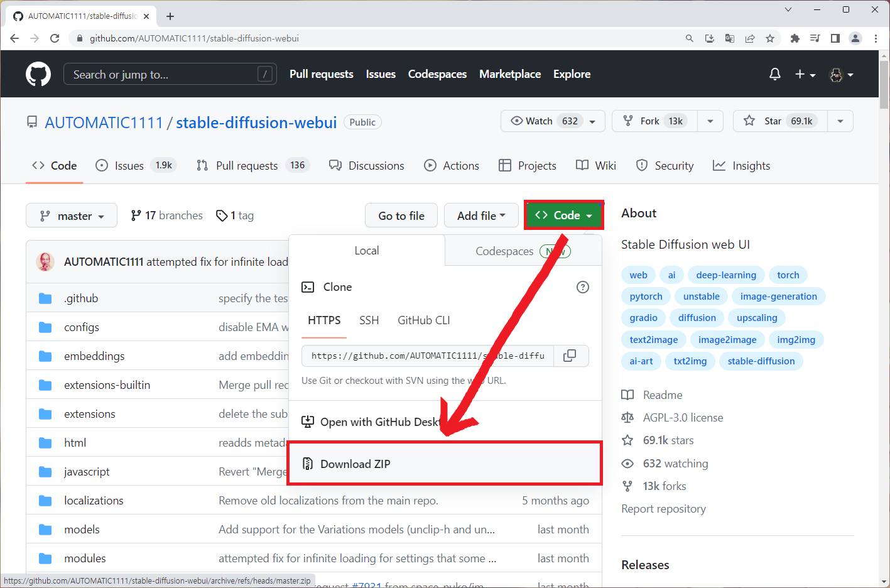Image resolution: width=890 pixels, height=588 pixels.
Task: Open the Projects tab
Action: (528, 165)
